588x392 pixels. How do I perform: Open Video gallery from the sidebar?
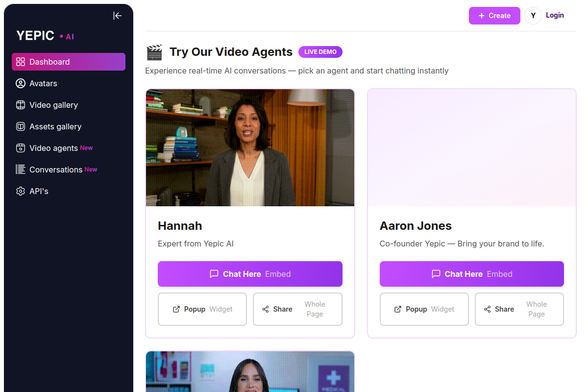pyautogui.click(x=69, y=105)
